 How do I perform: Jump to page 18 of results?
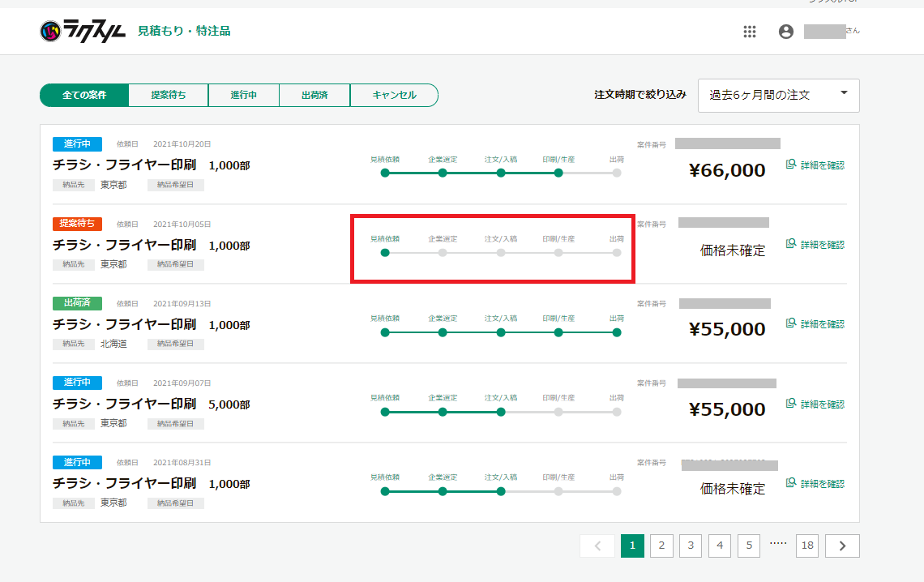(806, 546)
